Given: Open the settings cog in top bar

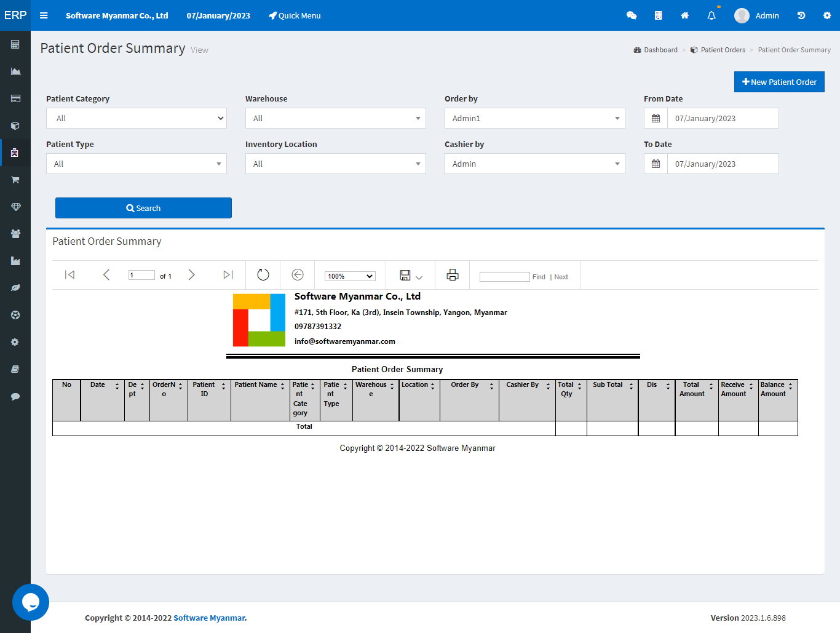Looking at the screenshot, I should click(827, 15).
